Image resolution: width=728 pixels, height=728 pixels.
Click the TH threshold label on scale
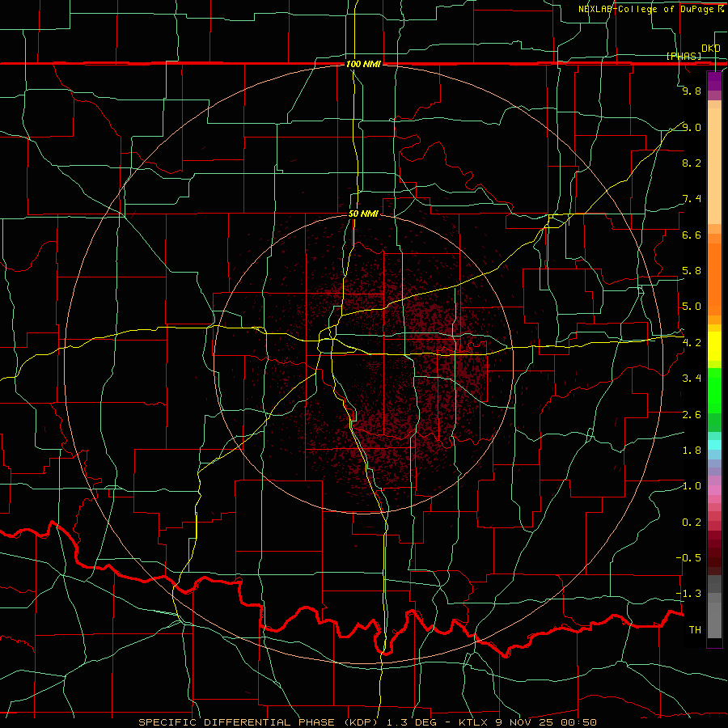coord(695,630)
